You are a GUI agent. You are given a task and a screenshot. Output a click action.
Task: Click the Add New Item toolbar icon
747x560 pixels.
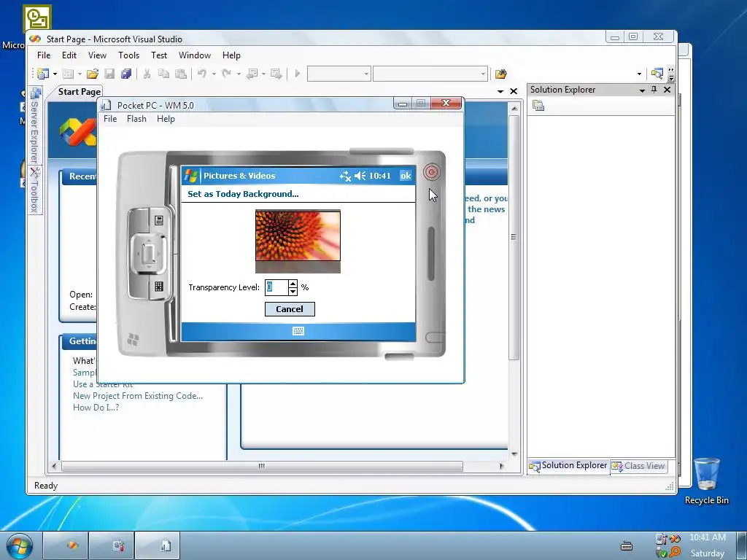point(68,74)
